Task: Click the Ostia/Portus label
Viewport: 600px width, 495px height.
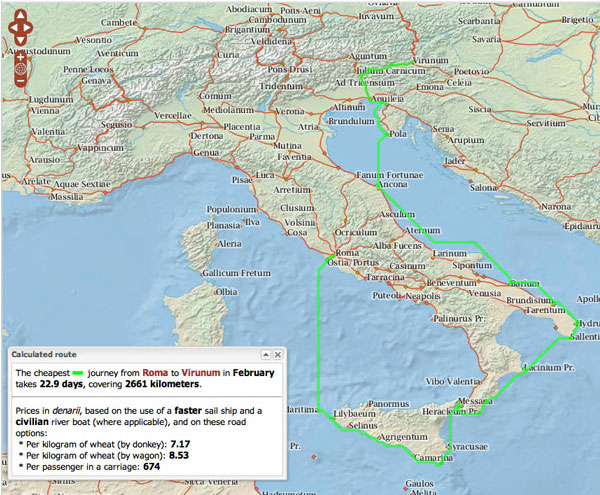Action: coord(353,263)
